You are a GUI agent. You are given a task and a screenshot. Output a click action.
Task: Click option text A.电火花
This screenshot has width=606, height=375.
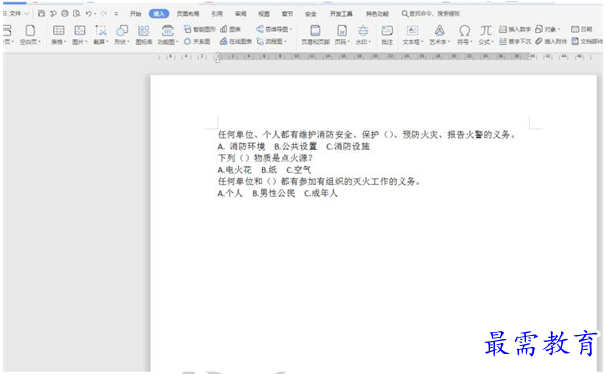(235, 170)
